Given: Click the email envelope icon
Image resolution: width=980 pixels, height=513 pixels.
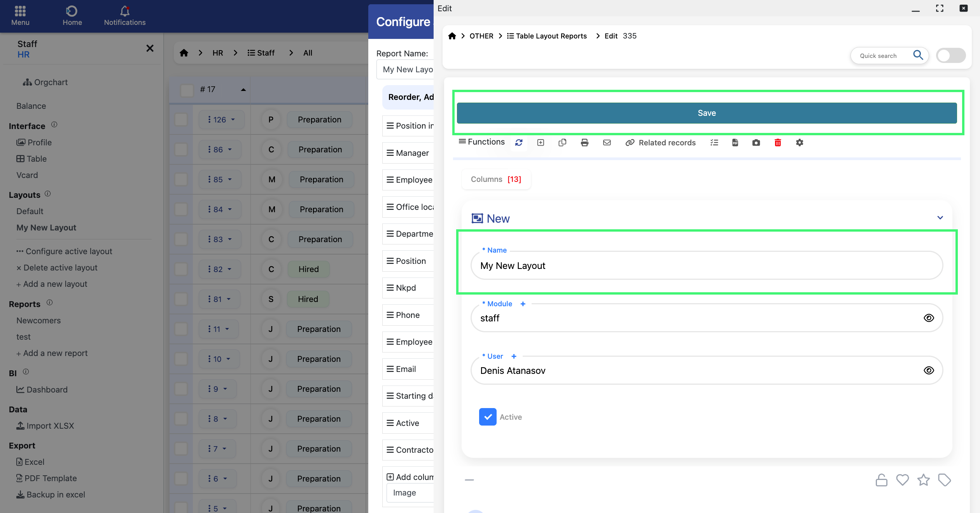Looking at the screenshot, I should pos(607,143).
